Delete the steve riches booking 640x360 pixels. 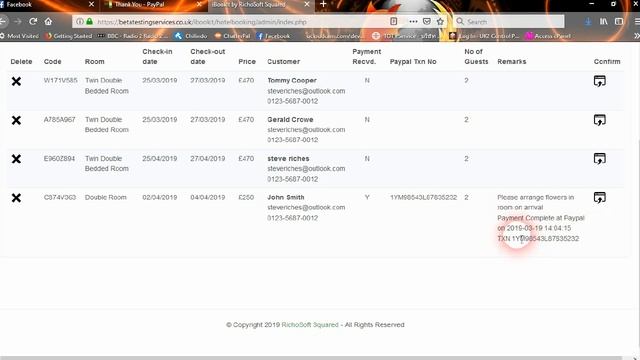pyautogui.click(x=16, y=159)
